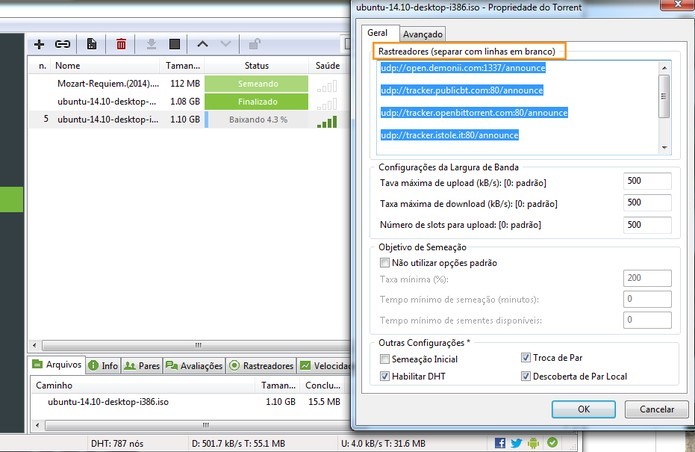Click the black stop torrent square icon

click(175, 44)
